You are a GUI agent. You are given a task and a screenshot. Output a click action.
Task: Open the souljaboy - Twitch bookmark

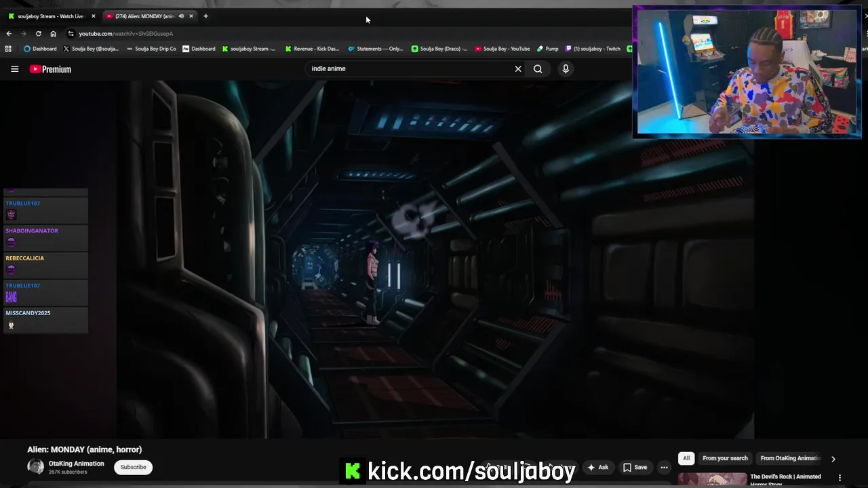coord(593,49)
